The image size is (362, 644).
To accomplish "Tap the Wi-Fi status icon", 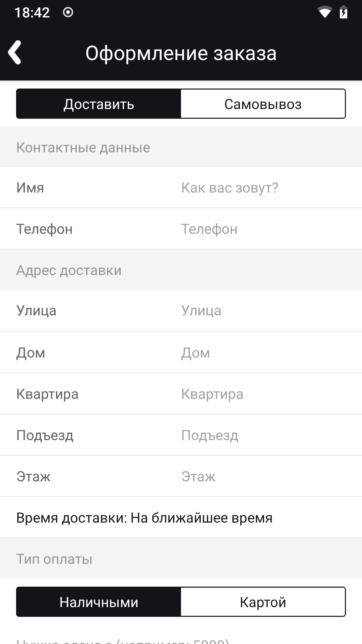I will coord(324,12).
